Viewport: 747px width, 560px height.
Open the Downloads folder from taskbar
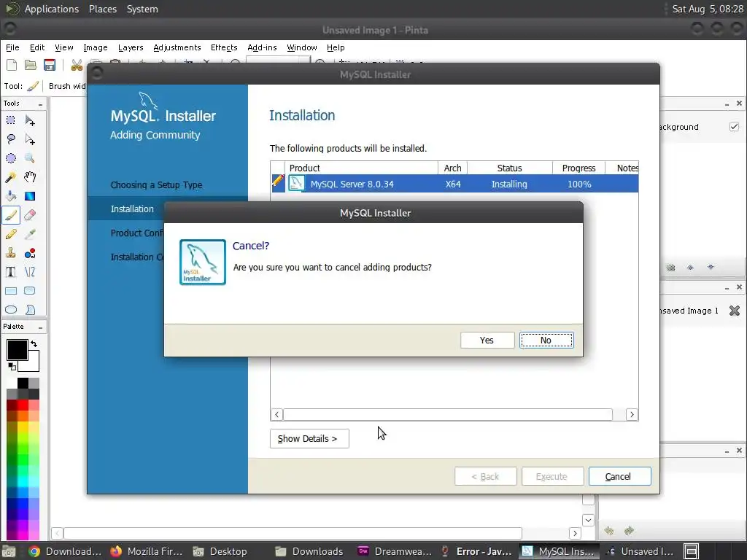[x=309, y=551]
